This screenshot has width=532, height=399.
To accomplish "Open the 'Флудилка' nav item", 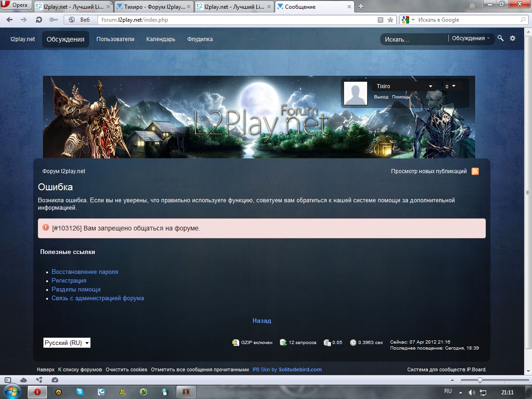I will pos(200,39).
